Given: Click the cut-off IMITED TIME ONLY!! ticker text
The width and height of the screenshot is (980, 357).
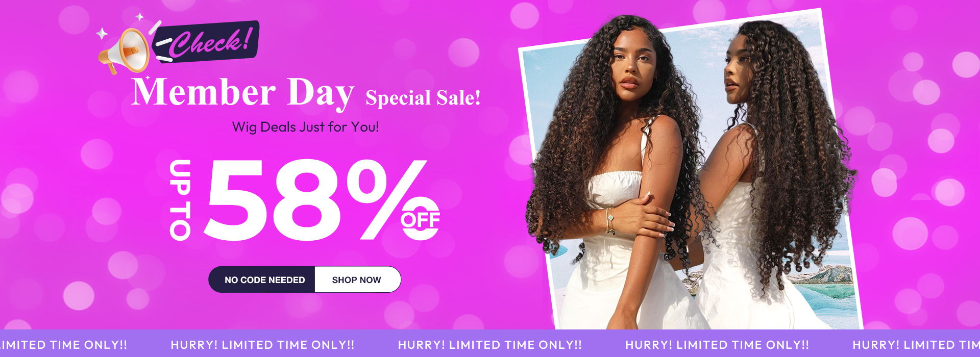Looking at the screenshot, I should [63, 345].
